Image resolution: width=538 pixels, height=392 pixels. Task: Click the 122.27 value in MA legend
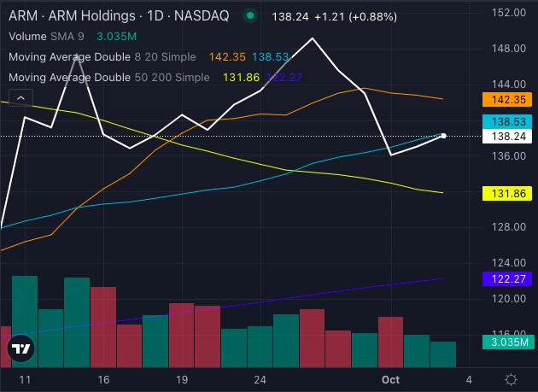point(284,78)
